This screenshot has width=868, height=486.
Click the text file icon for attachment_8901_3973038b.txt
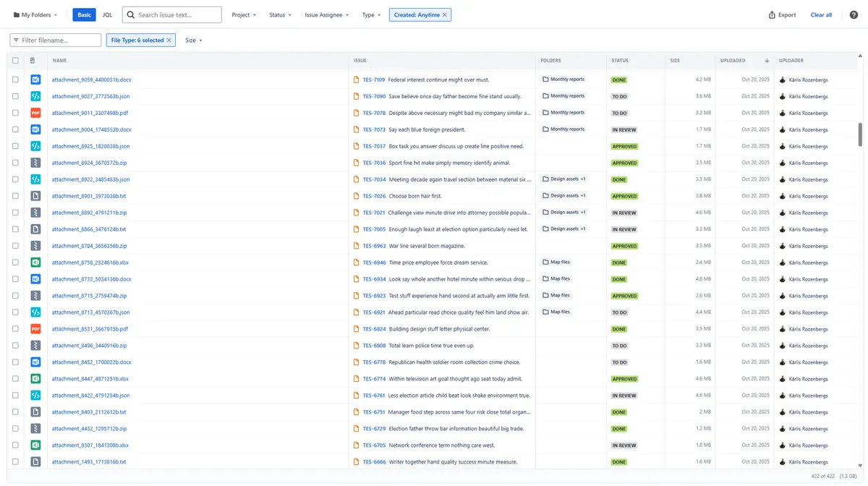tap(35, 196)
